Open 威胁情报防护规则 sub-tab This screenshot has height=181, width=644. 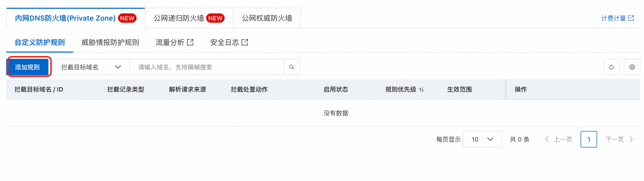(110, 42)
